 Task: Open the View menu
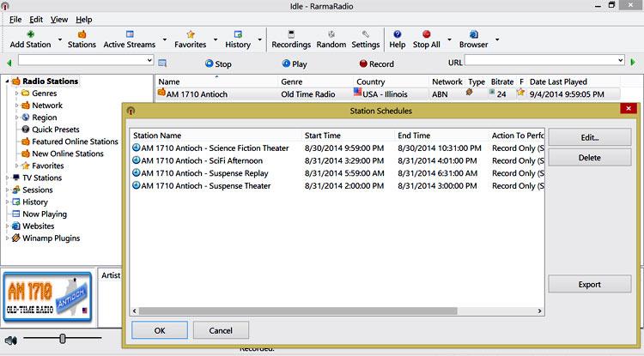point(59,19)
